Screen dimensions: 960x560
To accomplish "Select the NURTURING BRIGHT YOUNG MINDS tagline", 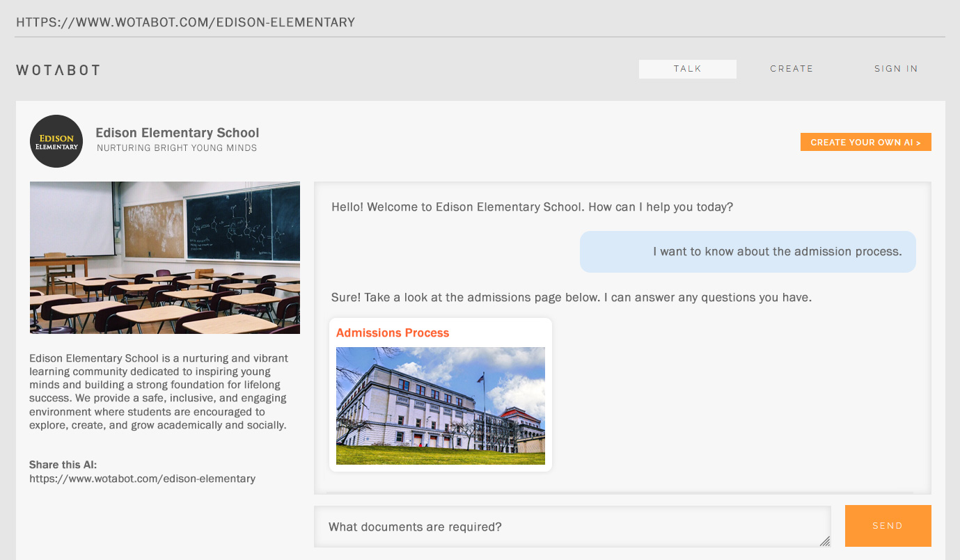I will point(177,147).
